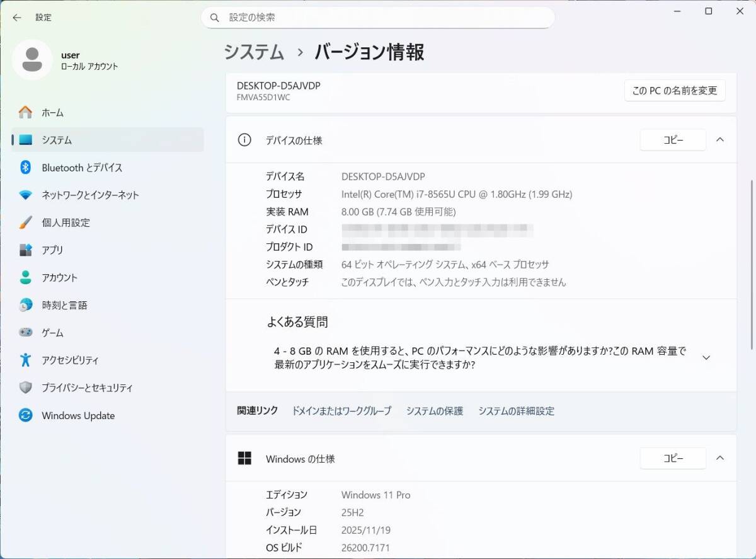Copy device specifications with コピー button
756x559 pixels.
point(672,140)
